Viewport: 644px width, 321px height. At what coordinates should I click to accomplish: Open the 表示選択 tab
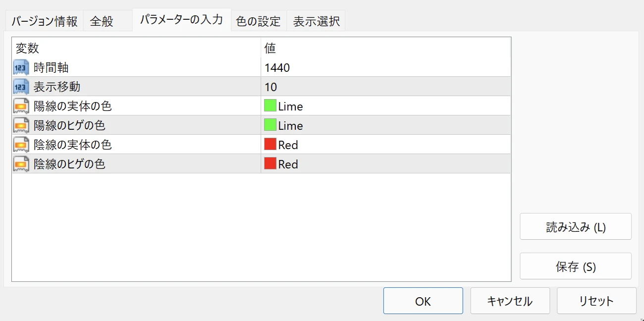click(x=316, y=21)
